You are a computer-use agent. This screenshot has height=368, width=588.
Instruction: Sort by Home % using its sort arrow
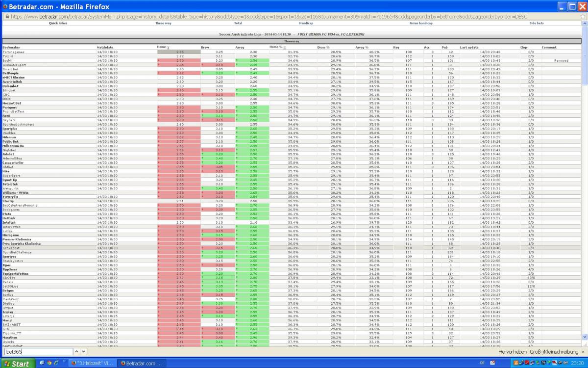point(285,48)
